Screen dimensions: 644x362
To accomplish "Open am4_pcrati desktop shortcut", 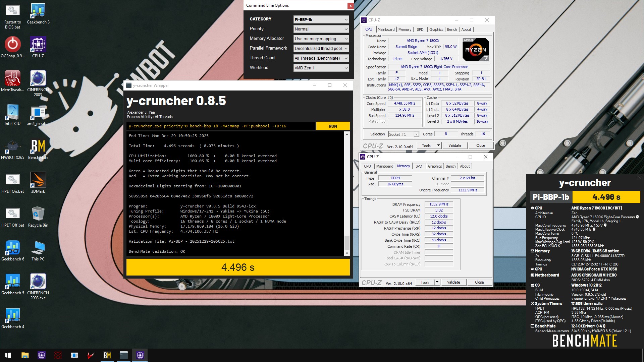I will click(38, 115).
